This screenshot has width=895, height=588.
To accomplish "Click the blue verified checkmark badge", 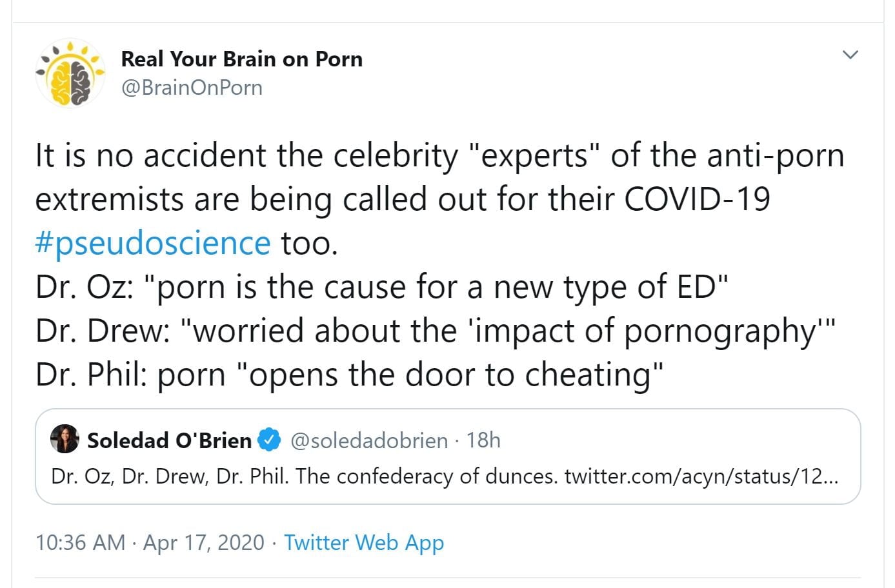I will tap(269, 440).
